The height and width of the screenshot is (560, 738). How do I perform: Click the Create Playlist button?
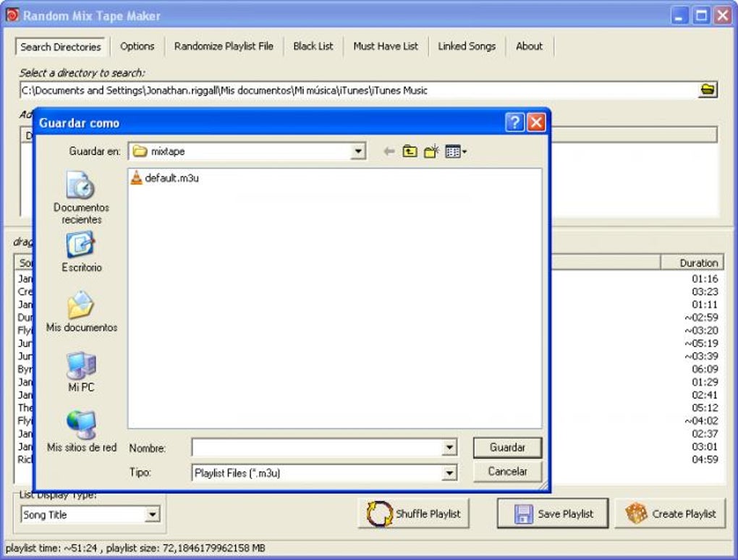point(670,514)
